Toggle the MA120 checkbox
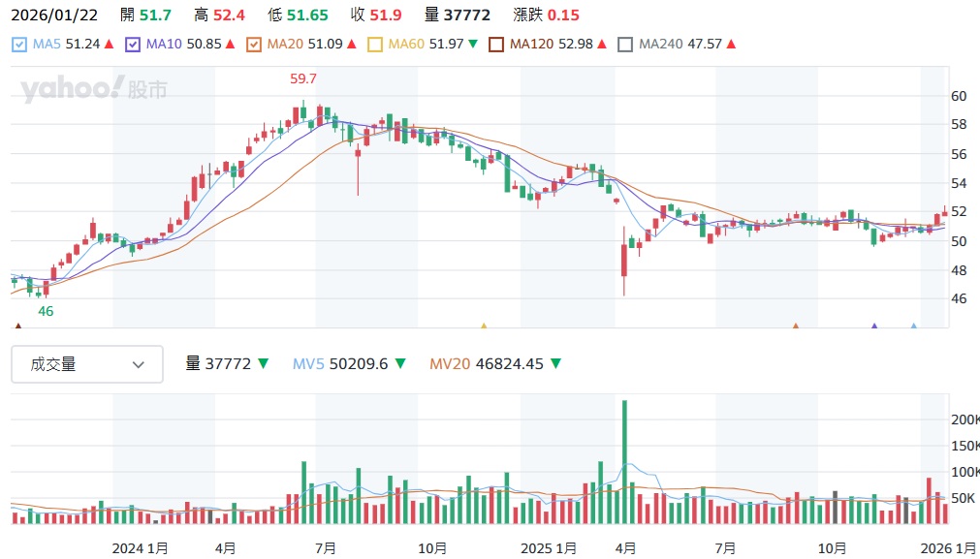Image resolution: width=980 pixels, height=559 pixels. [x=497, y=45]
